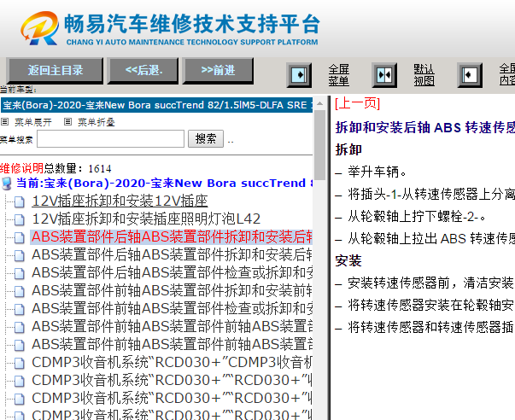Select the red highlighted ABS装置部件后轴 entry
The width and height of the screenshot is (515, 420).
pyautogui.click(x=172, y=236)
